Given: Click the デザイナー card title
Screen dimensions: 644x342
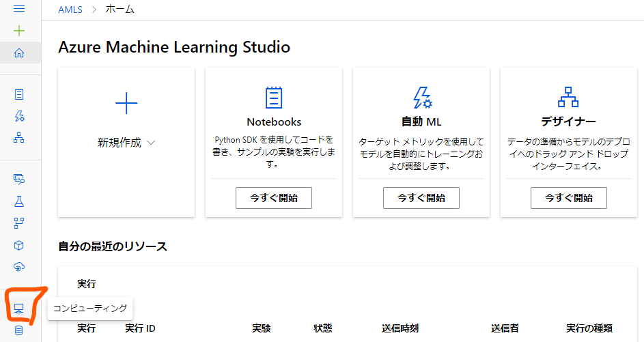Looking at the screenshot, I should (569, 122).
